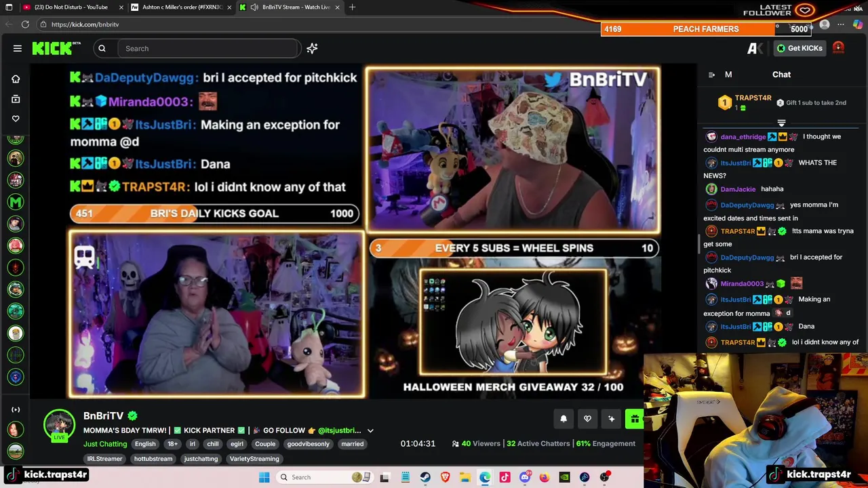
Task: Open NVIDIA app from the taskbar
Action: click(x=564, y=477)
